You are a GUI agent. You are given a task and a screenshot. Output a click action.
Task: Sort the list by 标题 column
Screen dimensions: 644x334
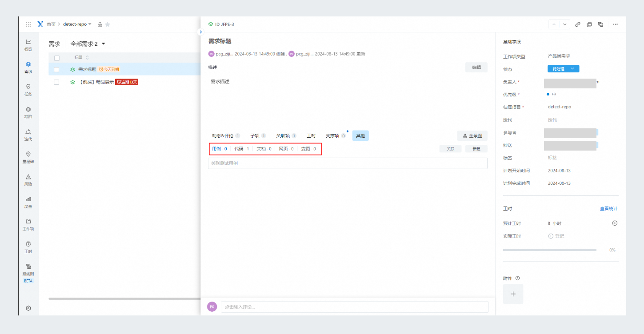[81, 58]
